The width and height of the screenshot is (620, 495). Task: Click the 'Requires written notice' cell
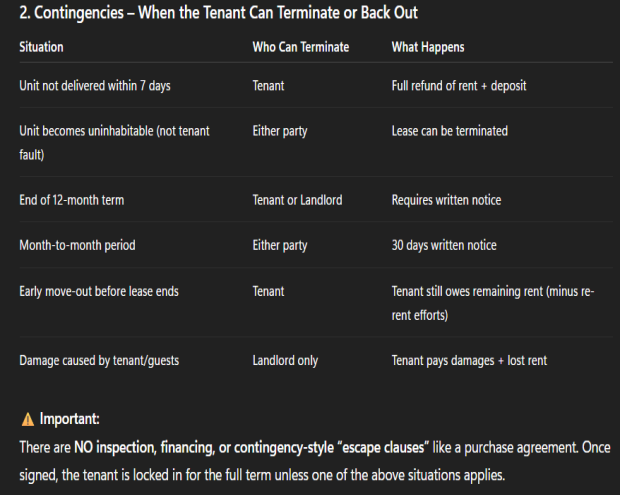click(x=446, y=200)
